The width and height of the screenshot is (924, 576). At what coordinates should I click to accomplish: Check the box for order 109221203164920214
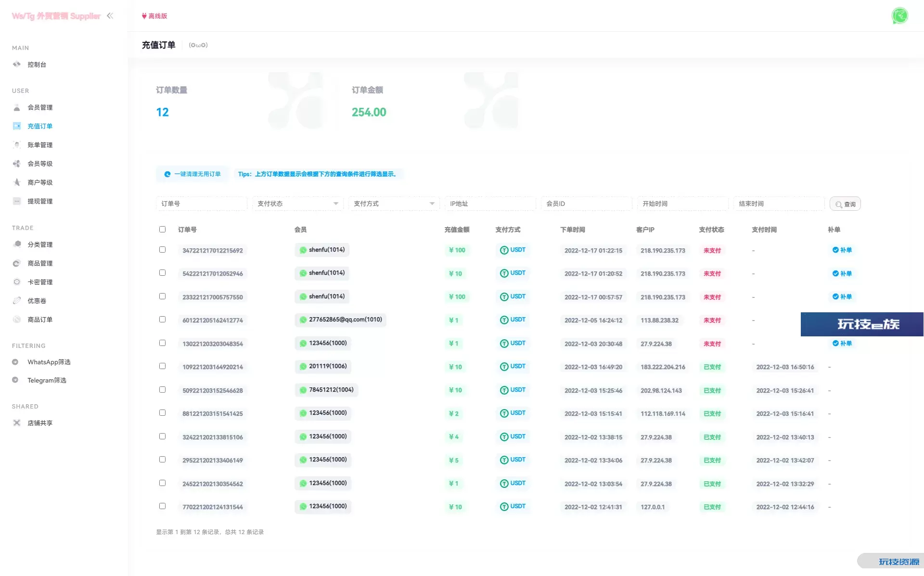(x=162, y=366)
